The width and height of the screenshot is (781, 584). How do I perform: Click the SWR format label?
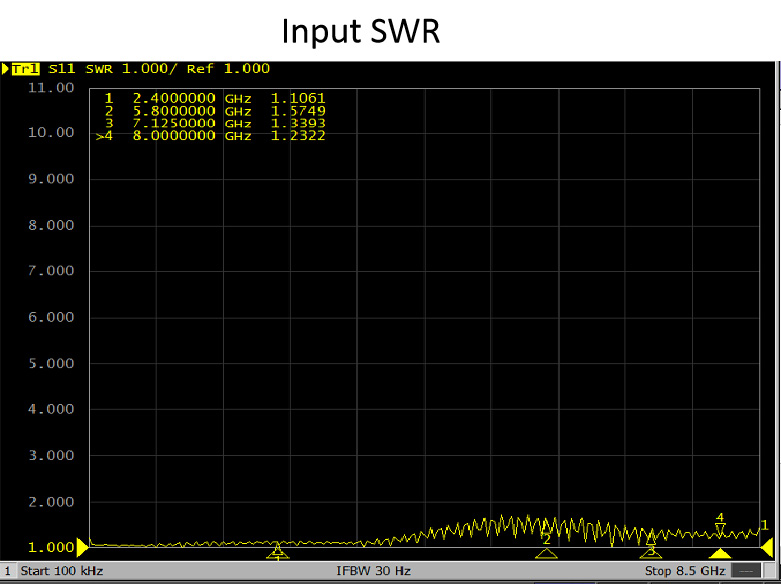(98, 69)
